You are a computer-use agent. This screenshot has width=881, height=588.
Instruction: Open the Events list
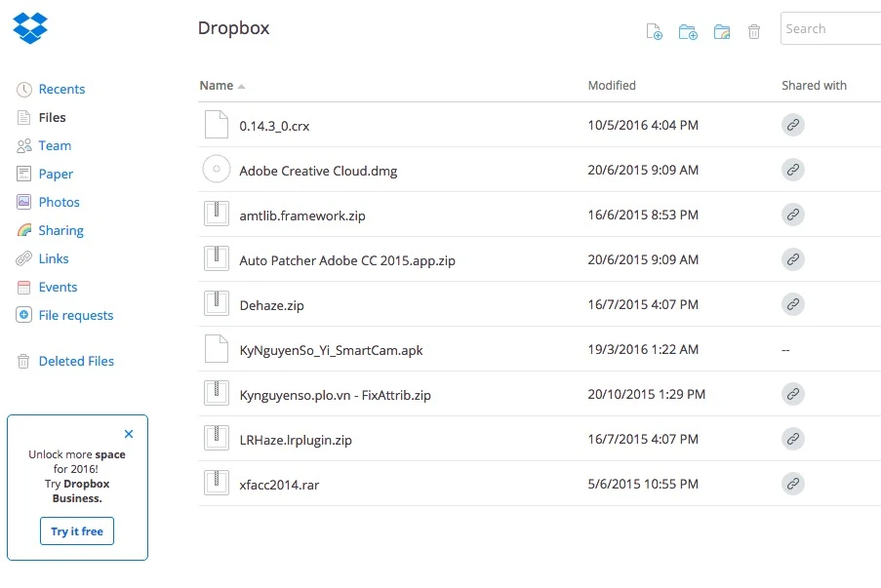(57, 287)
